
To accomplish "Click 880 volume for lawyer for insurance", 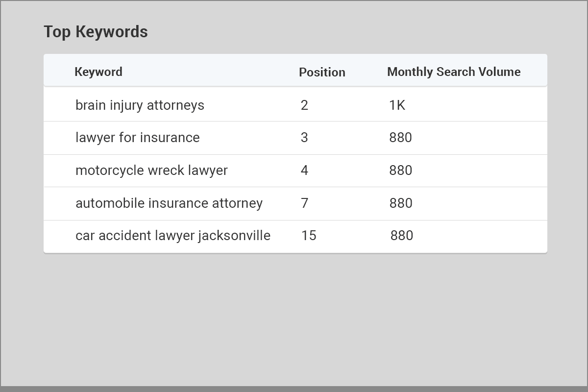I will point(400,138).
